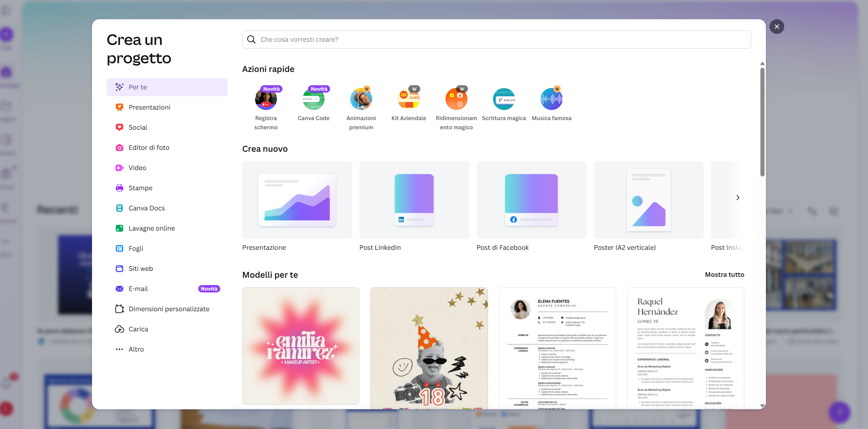This screenshot has height=429, width=868.
Task: Click the Mostra tutto link
Action: point(724,275)
